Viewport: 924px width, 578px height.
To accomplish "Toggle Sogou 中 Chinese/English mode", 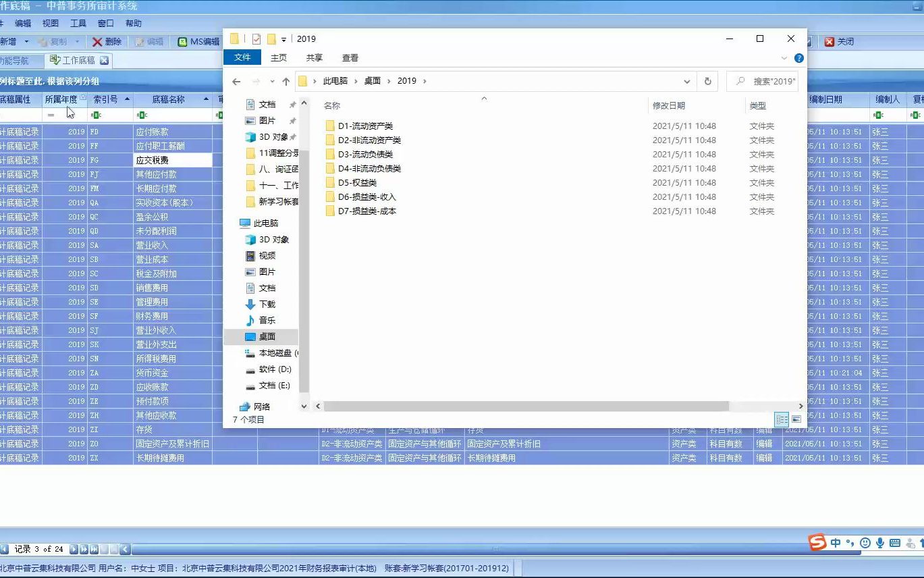I will (x=836, y=543).
